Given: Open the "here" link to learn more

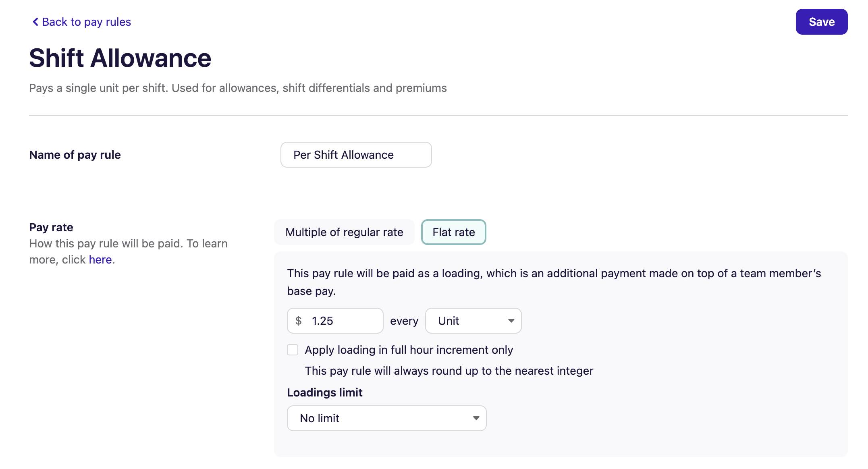Looking at the screenshot, I should (100, 259).
